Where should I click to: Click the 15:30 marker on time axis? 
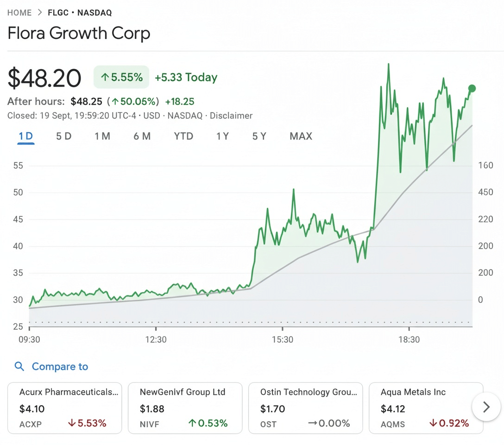coord(283,340)
